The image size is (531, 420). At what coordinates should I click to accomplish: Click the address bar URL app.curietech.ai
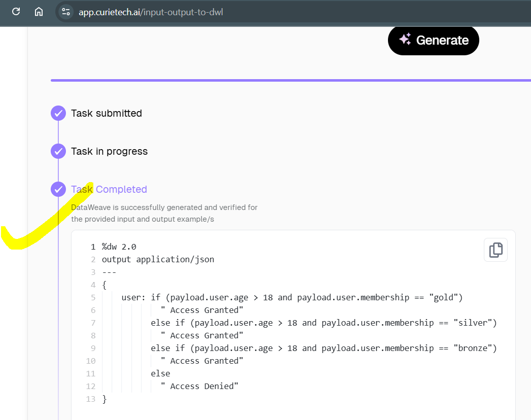tap(151, 12)
